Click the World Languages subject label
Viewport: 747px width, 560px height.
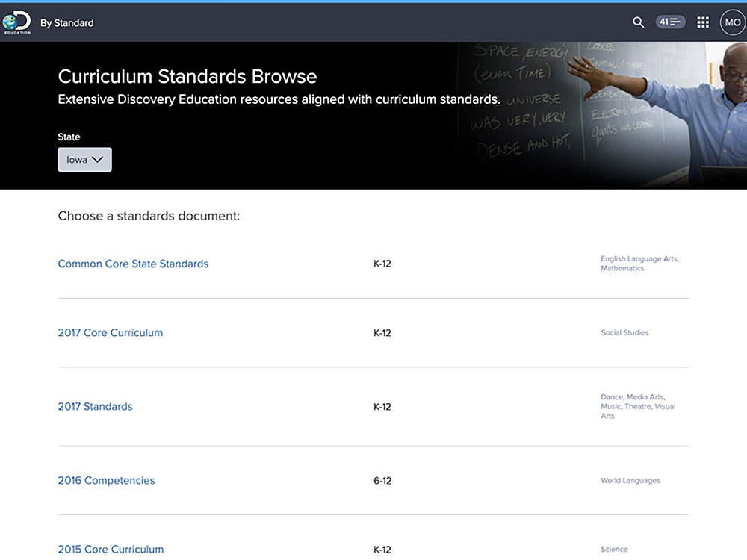pos(630,481)
